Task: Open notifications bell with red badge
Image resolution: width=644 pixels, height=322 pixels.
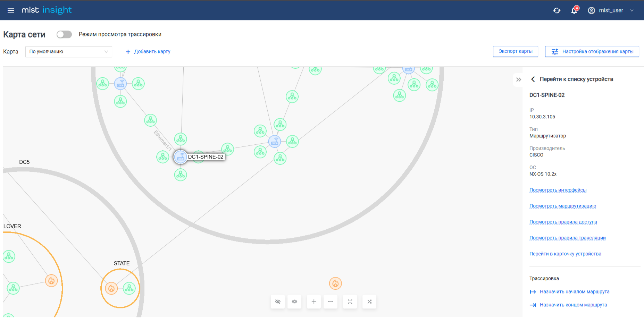Action: (575, 10)
